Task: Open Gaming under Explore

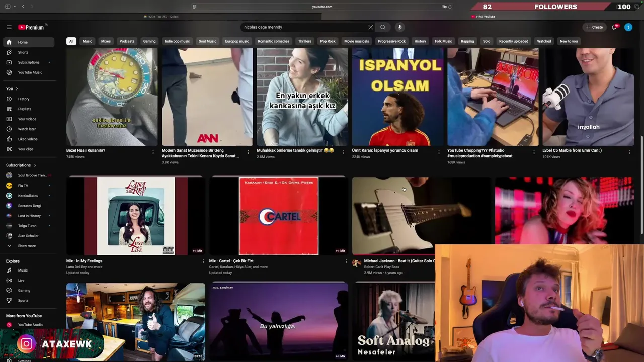Action: pyautogui.click(x=28, y=290)
